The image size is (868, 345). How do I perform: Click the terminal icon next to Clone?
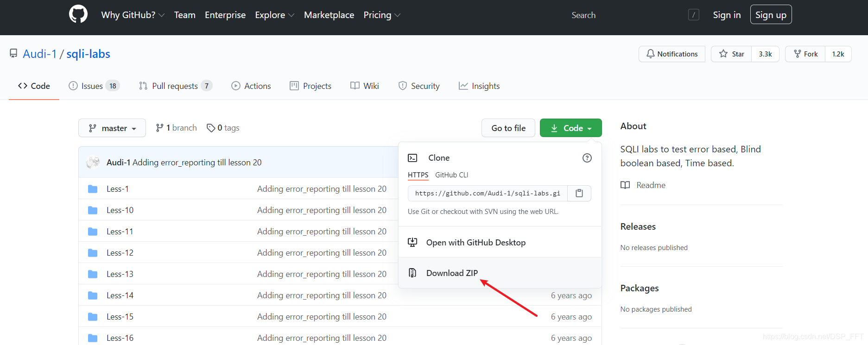coord(412,158)
